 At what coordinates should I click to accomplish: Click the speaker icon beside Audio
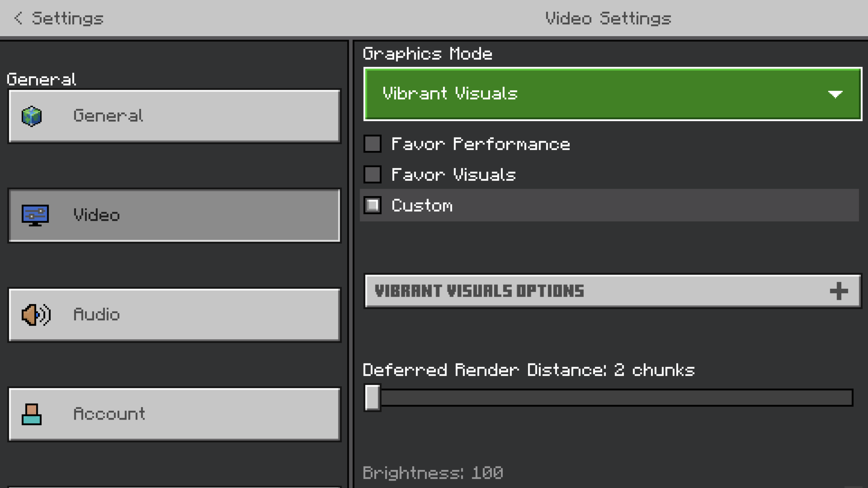pos(36,315)
